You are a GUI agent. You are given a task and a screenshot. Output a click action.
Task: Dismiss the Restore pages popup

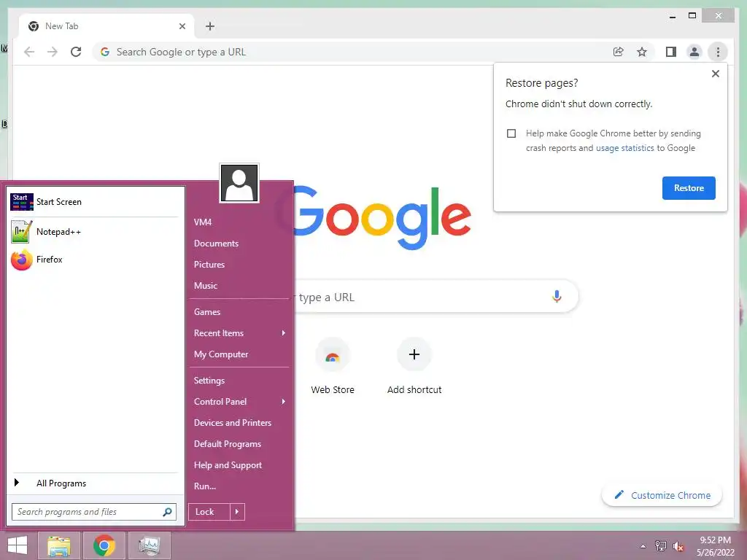(715, 74)
